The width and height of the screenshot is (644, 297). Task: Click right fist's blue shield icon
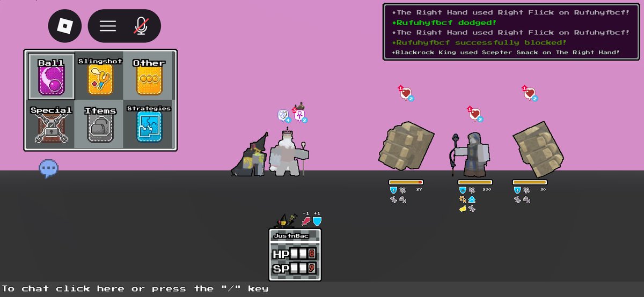pos(517,190)
